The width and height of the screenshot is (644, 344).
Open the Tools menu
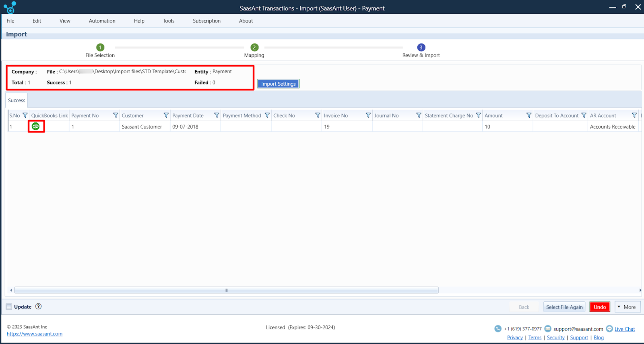pos(169,21)
